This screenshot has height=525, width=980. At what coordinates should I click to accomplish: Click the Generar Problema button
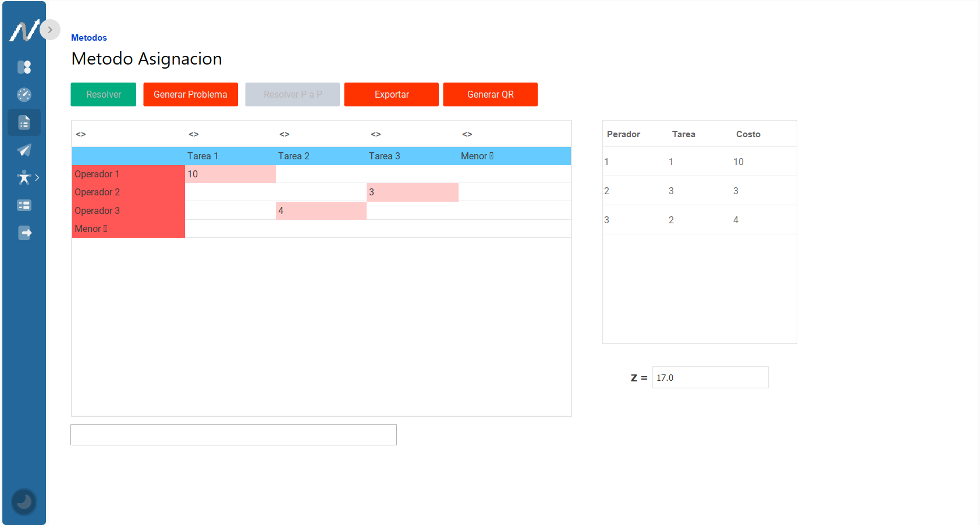pyautogui.click(x=190, y=95)
